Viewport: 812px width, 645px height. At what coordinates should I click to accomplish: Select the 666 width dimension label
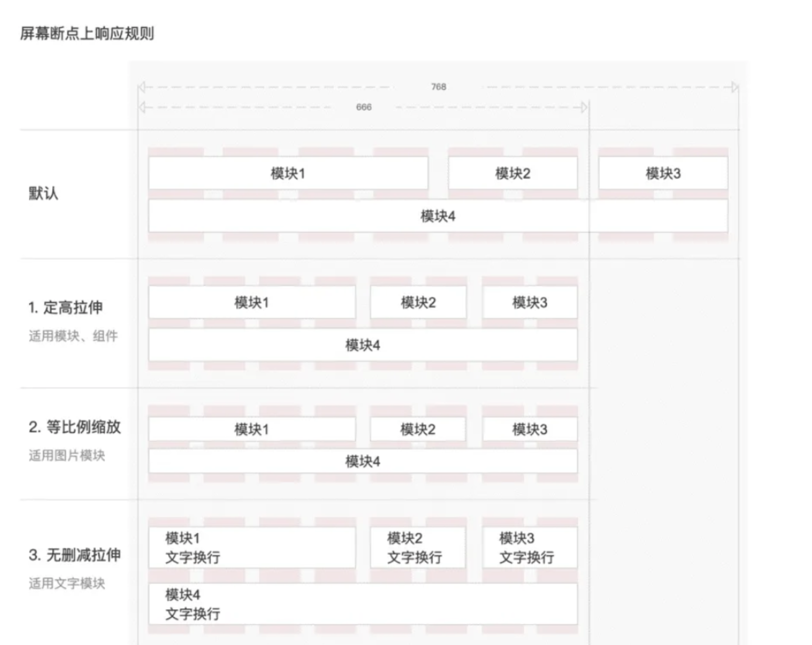click(x=363, y=107)
